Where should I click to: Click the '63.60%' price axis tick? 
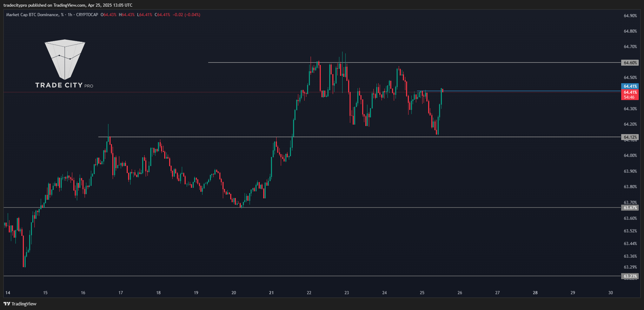(x=630, y=218)
